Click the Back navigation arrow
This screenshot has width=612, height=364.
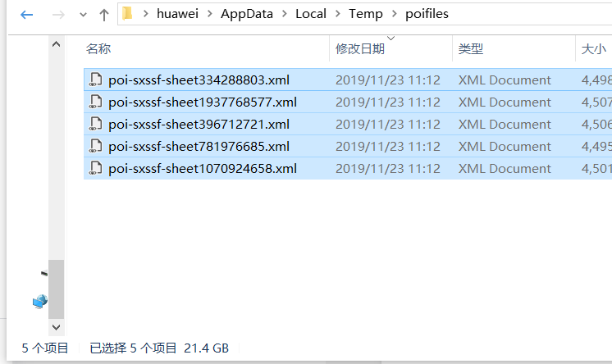click(27, 15)
